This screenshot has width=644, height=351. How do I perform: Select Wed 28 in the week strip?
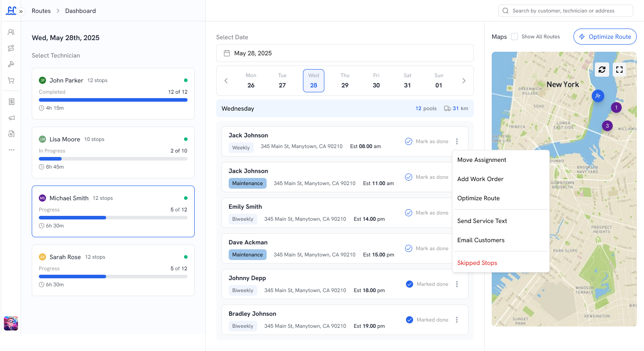[314, 81]
